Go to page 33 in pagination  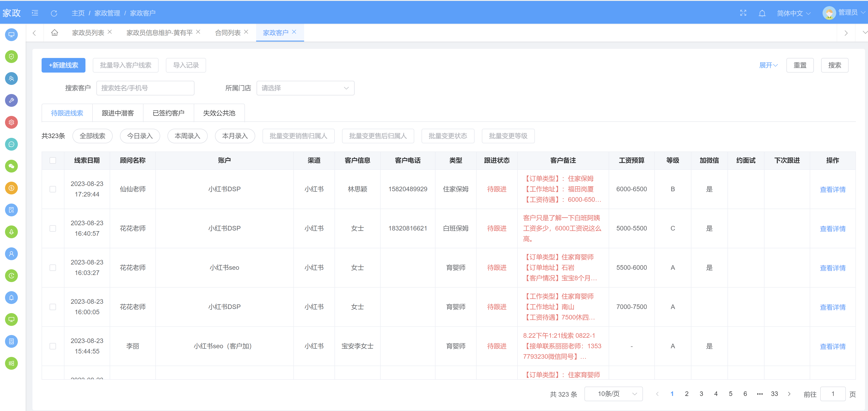774,394
